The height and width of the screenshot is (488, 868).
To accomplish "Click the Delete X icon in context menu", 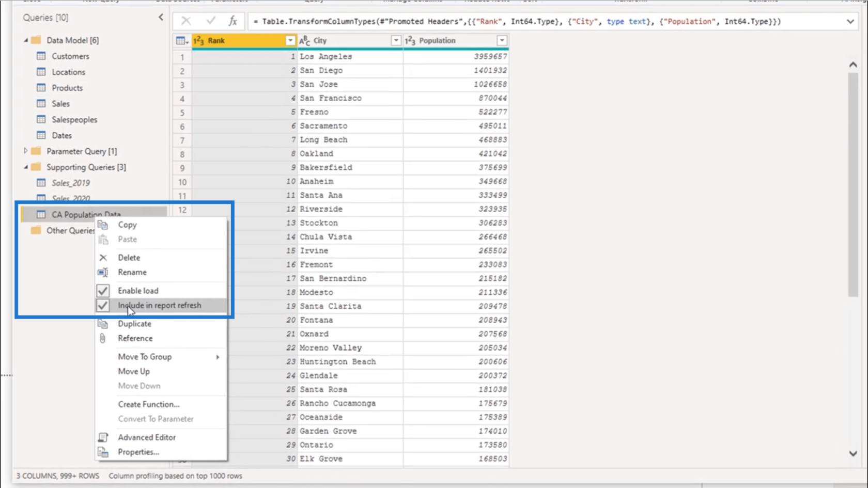I will [103, 258].
